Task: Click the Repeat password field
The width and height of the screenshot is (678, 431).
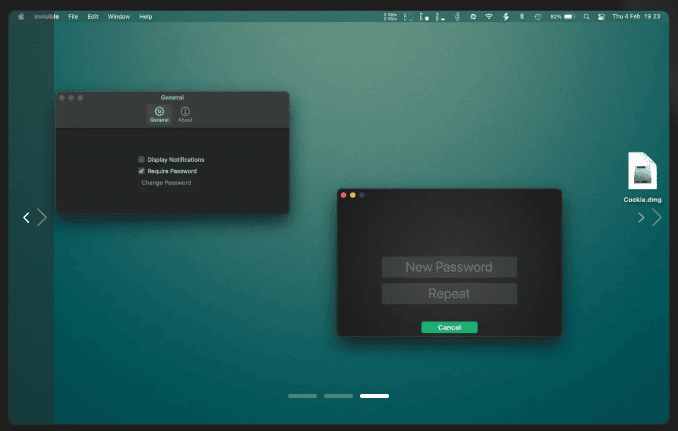Action: click(449, 294)
